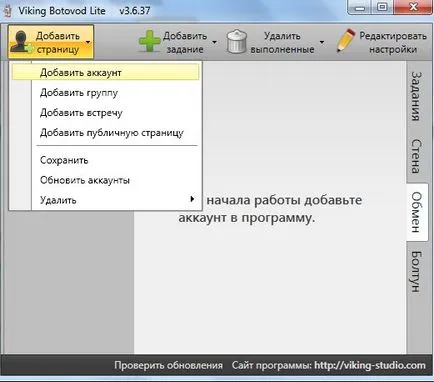
Task: Minimize the Viking Botovod window
Action: [360, 7]
